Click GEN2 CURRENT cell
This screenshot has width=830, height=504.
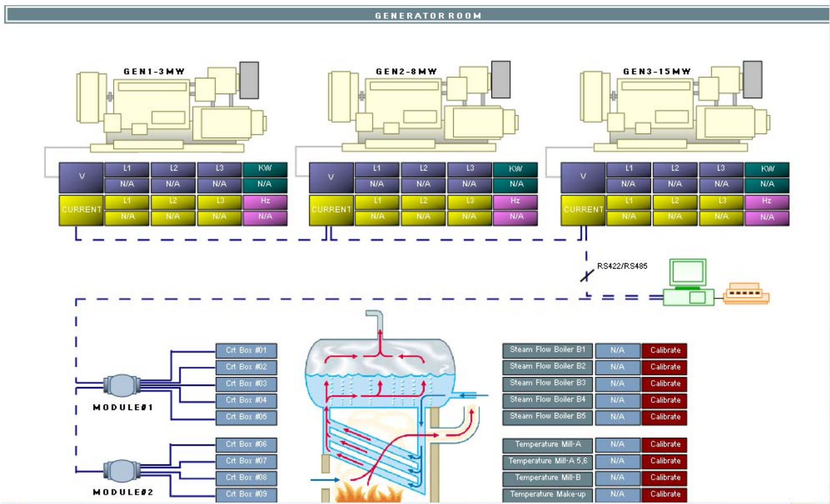click(x=331, y=210)
